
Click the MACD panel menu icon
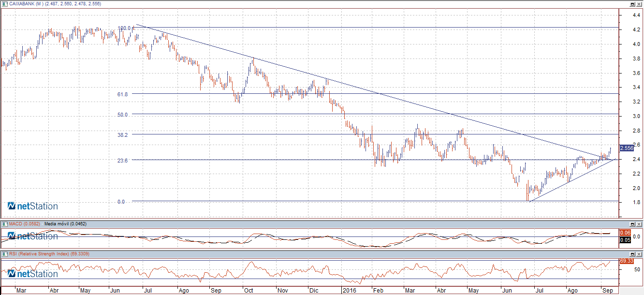[5, 224]
